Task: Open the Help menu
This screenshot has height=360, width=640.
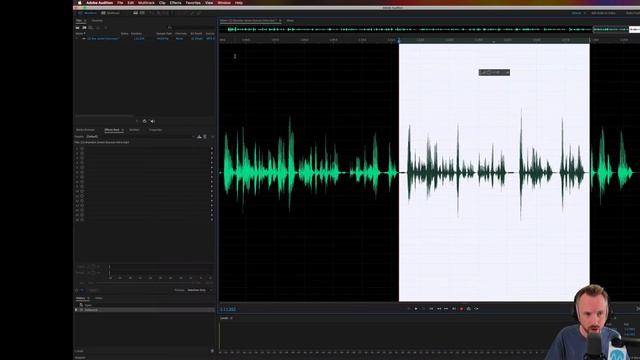Action: [x=239, y=2]
